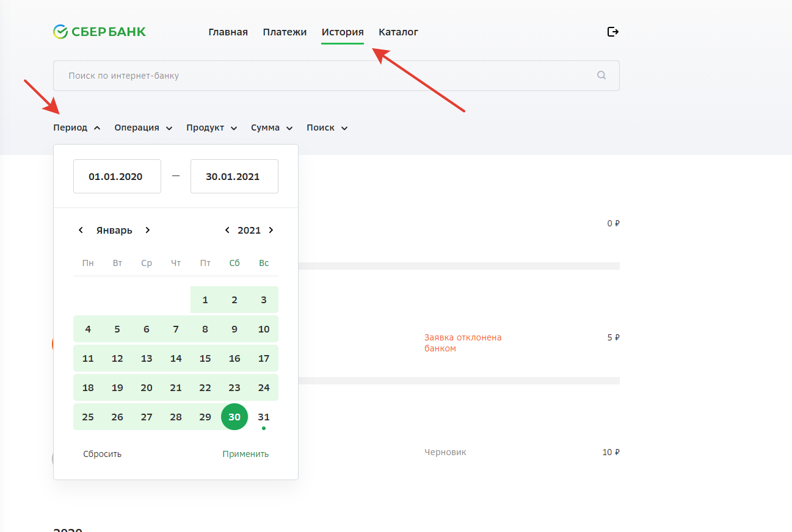This screenshot has height=532, width=792.
Task: Select day 7 in the calendar
Action: pos(176,329)
